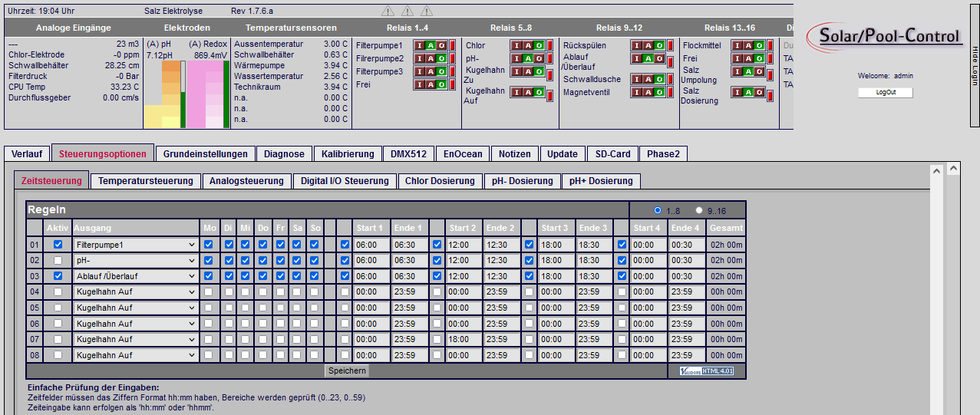Image resolution: width=980 pixels, height=415 pixels.
Task: Expand the Ablauf /Überlauf dropdown in rule 03
Action: (x=135, y=276)
